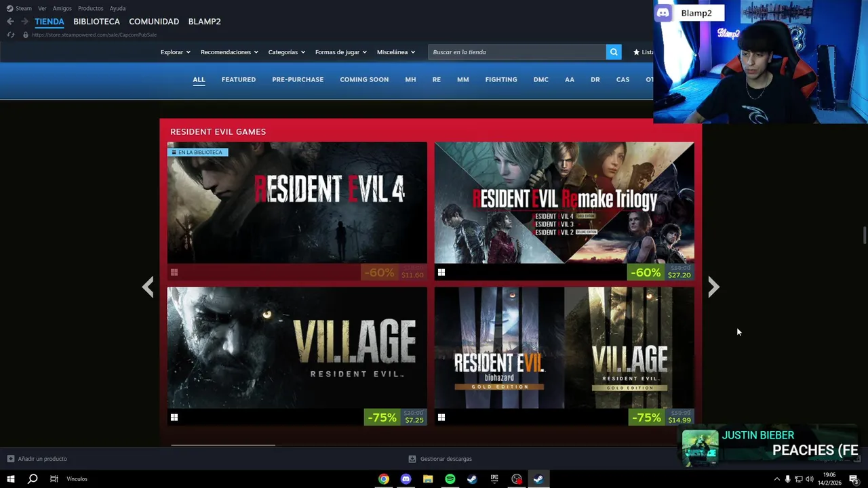
Task: Go back using the navigation back arrow
Action: coord(10,22)
